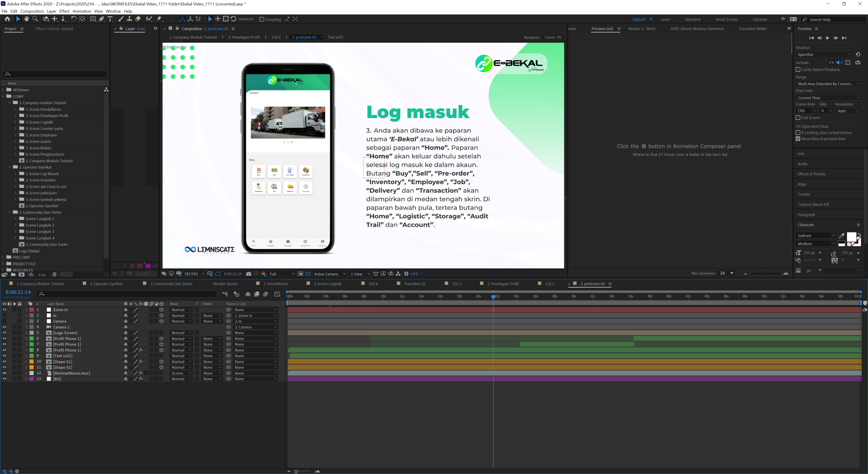Check Cache Before Playback option

tap(798, 69)
